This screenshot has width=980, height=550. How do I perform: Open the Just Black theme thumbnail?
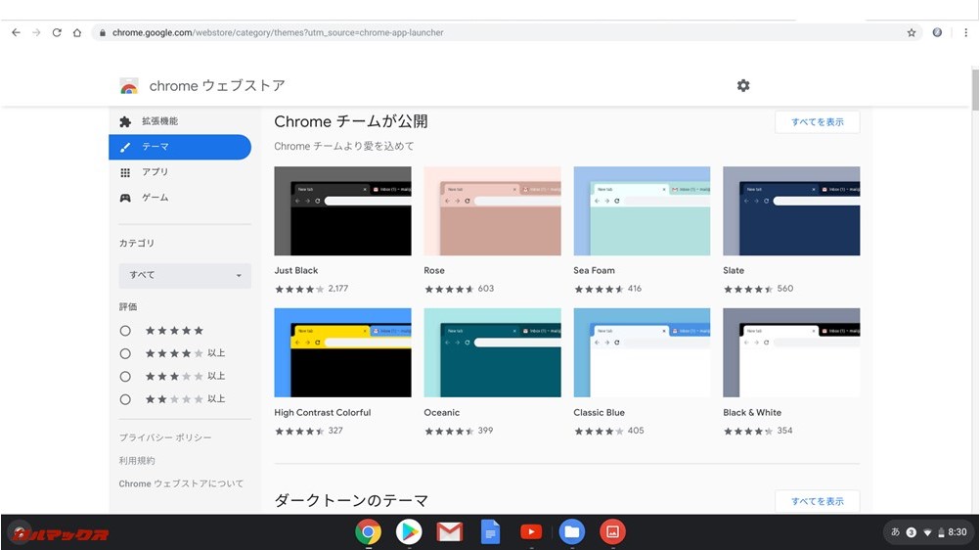[x=342, y=210]
